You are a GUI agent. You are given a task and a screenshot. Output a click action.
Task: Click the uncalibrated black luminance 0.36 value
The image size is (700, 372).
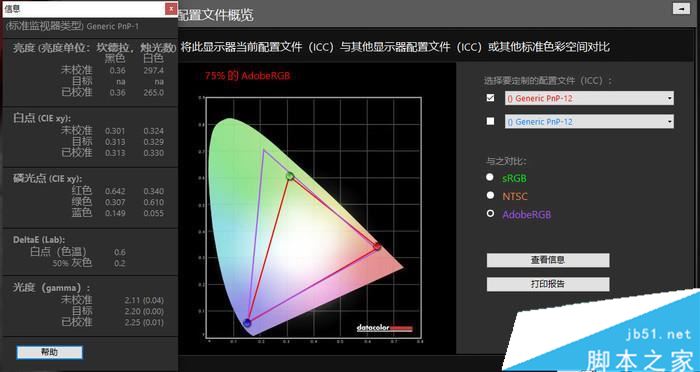117,71
